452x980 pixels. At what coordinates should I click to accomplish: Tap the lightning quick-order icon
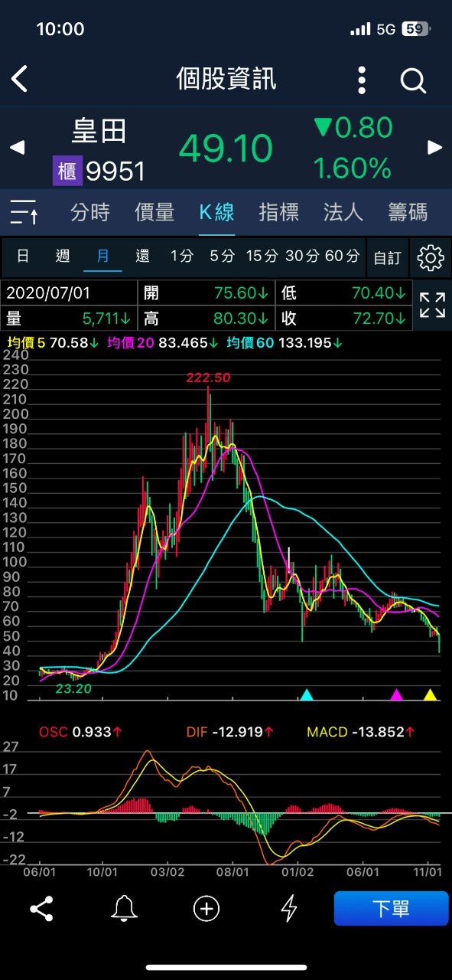289,909
